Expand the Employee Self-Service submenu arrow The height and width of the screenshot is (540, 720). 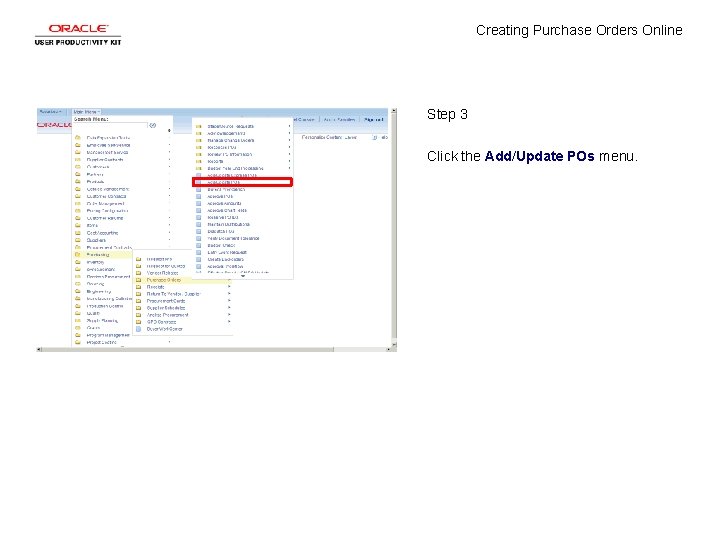[x=169, y=145]
